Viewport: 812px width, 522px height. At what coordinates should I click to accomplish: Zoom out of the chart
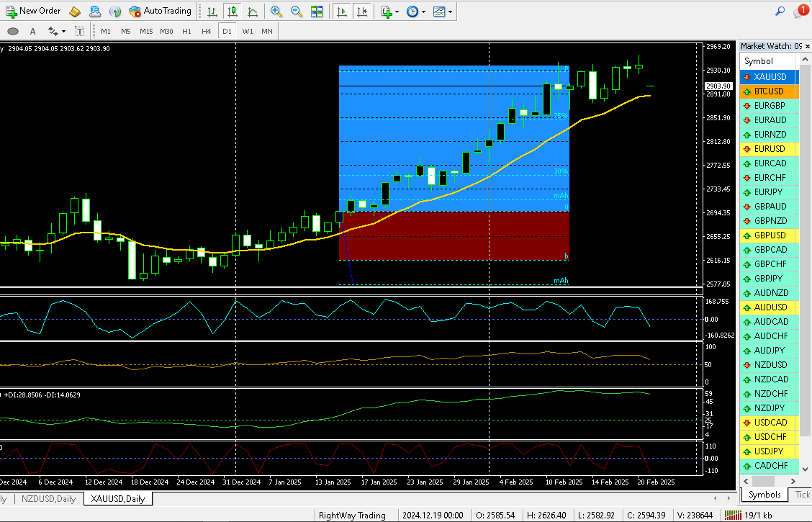click(x=296, y=12)
